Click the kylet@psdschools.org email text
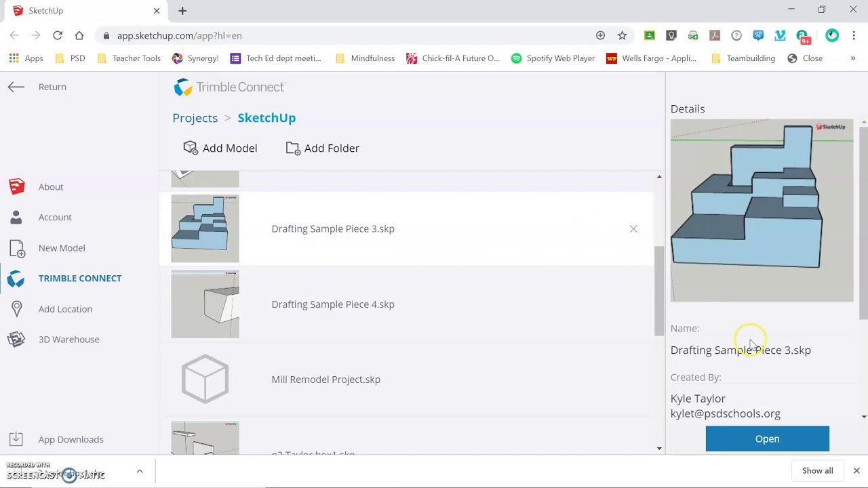 click(725, 413)
